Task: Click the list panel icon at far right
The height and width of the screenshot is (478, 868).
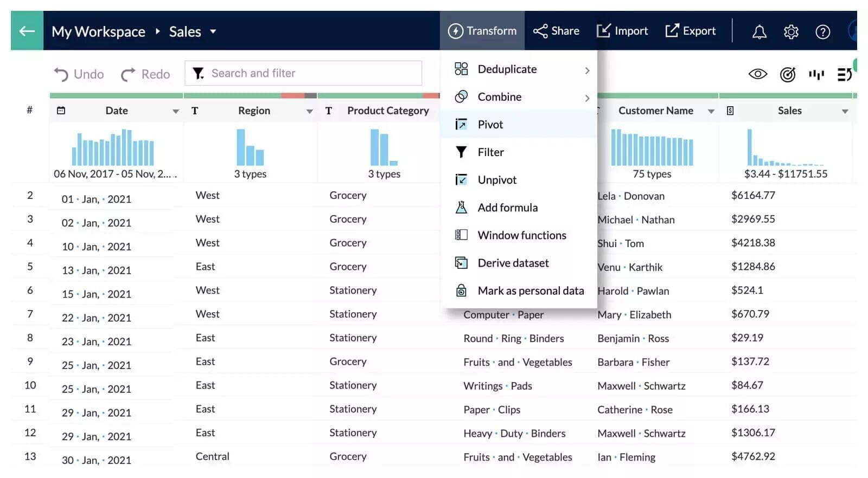Action: [844, 74]
